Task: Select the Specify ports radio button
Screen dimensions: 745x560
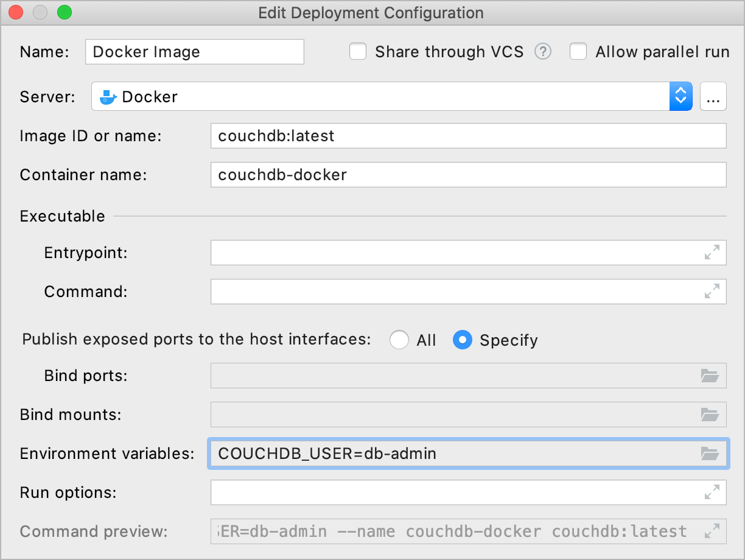Action: click(x=463, y=340)
